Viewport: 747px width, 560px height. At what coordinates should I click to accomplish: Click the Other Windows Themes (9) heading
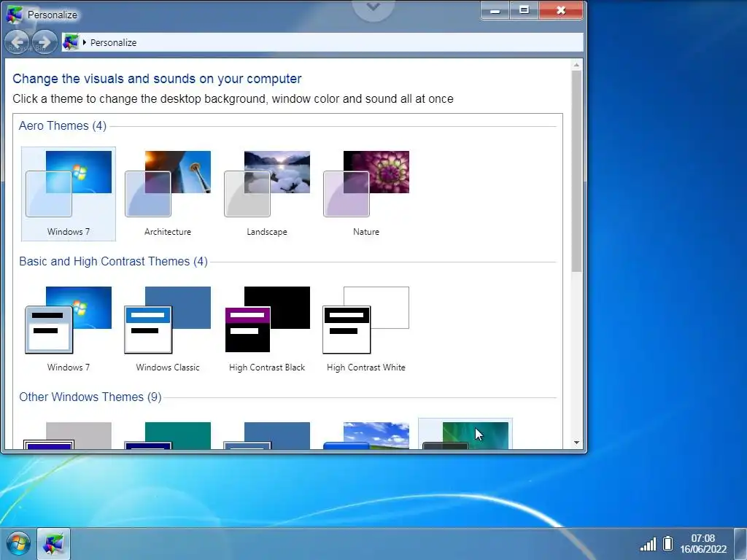coord(90,397)
